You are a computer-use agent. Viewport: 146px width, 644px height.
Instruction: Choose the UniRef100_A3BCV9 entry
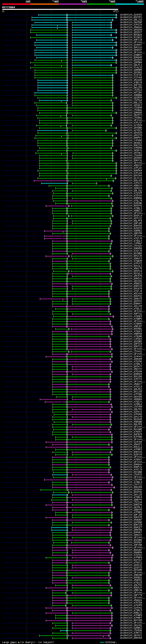coord(131,82)
